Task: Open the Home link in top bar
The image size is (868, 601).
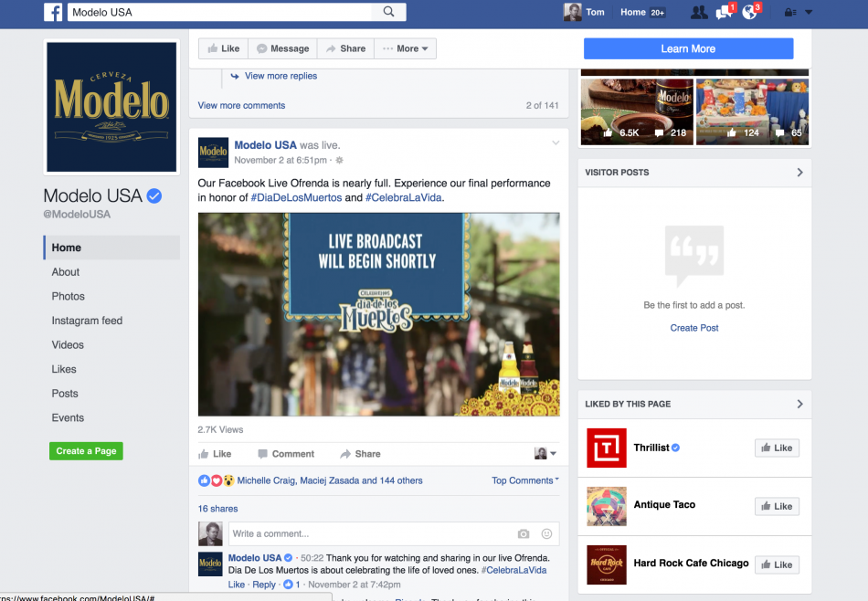Action: coord(633,12)
